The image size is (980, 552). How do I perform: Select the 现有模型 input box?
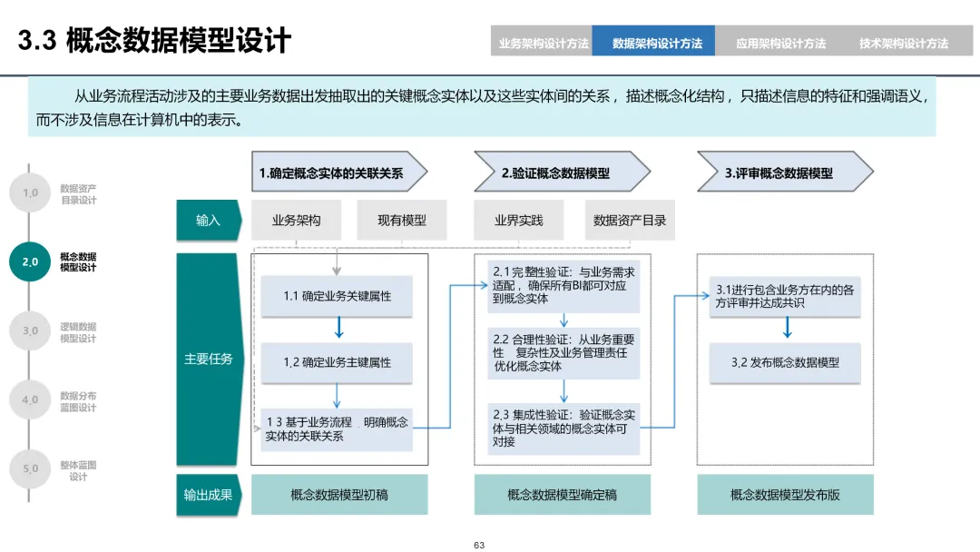click(x=402, y=220)
